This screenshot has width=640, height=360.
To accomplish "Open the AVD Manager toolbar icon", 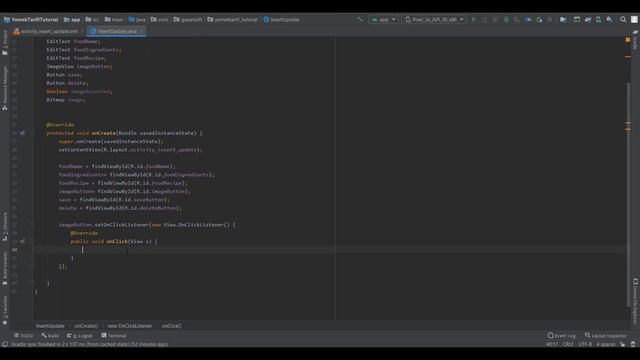I will pyautogui.click(x=598, y=19).
